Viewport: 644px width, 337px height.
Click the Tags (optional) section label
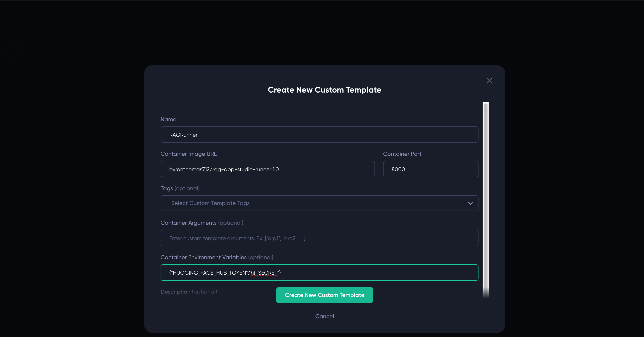point(180,188)
